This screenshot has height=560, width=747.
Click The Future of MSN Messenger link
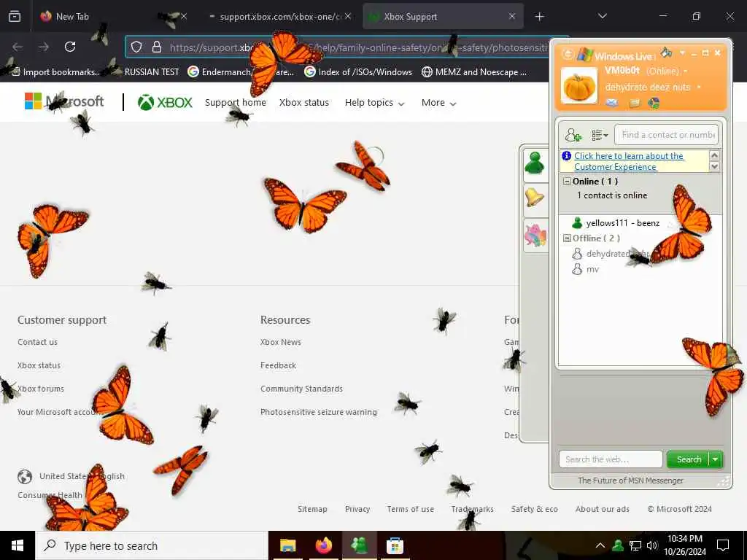630,481
